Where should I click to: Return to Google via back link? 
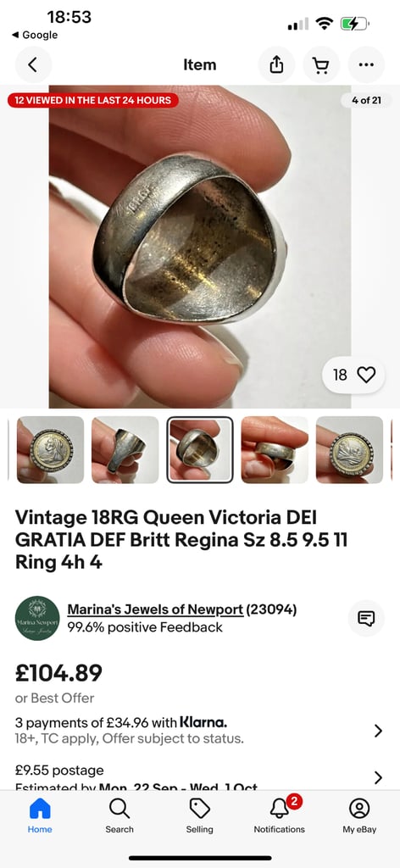34,35
